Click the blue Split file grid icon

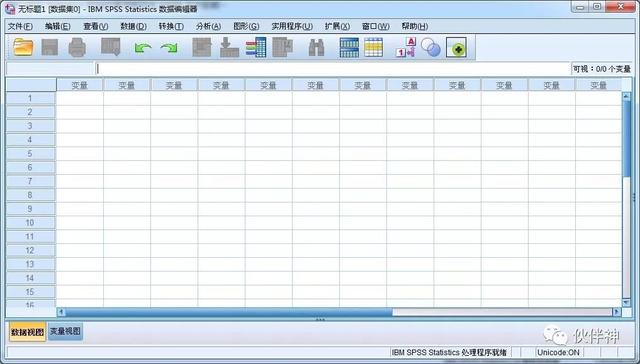click(x=349, y=47)
